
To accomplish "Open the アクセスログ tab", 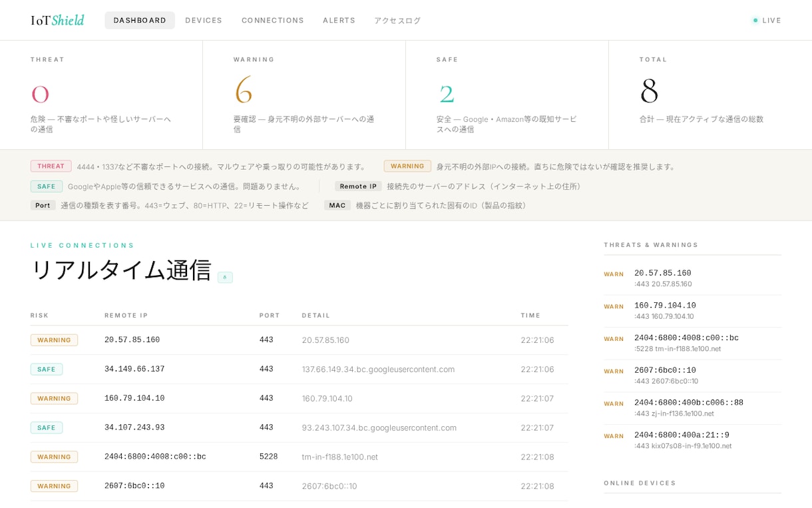I will (397, 20).
